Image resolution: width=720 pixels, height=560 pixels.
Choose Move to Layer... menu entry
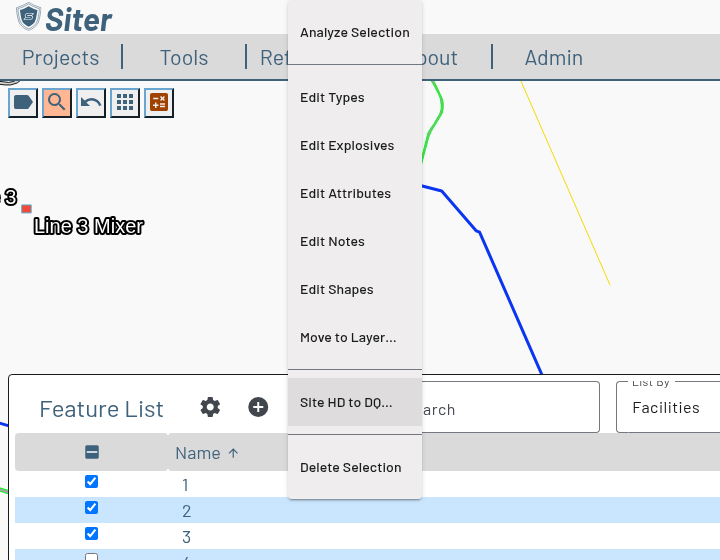[354, 338]
